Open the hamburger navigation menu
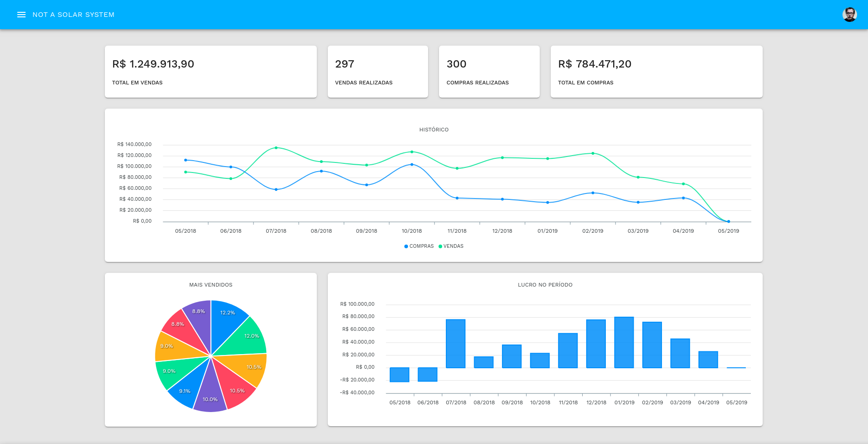The height and width of the screenshot is (444, 868). pos(21,15)
